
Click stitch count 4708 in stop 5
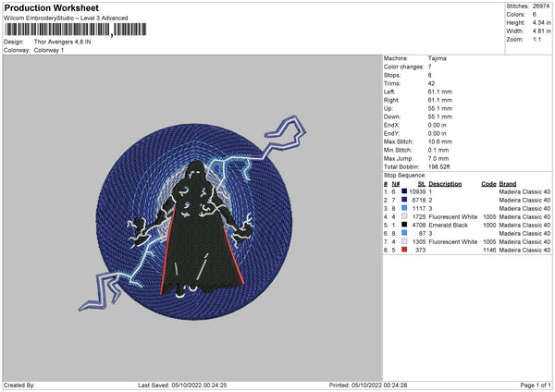click(419, 225)
